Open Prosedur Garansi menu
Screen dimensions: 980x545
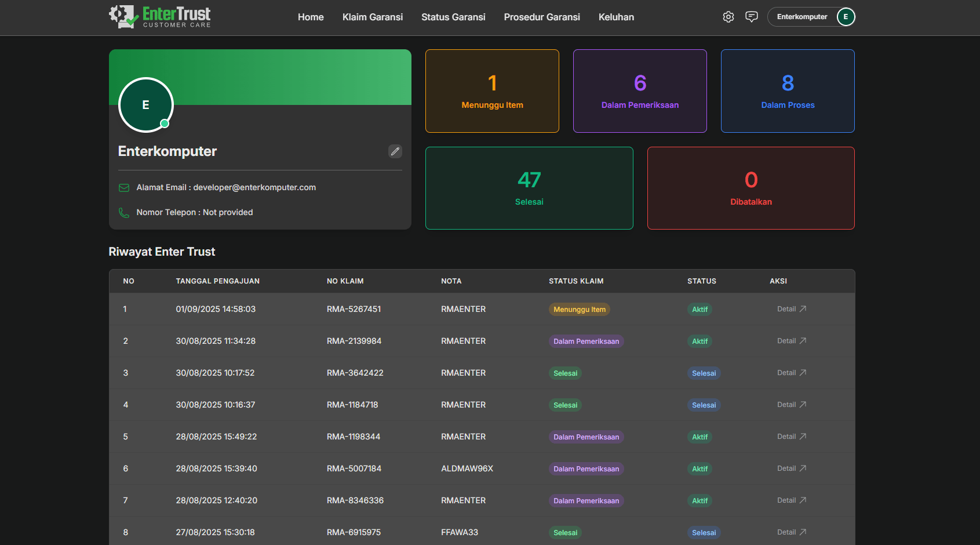[542, 17]
